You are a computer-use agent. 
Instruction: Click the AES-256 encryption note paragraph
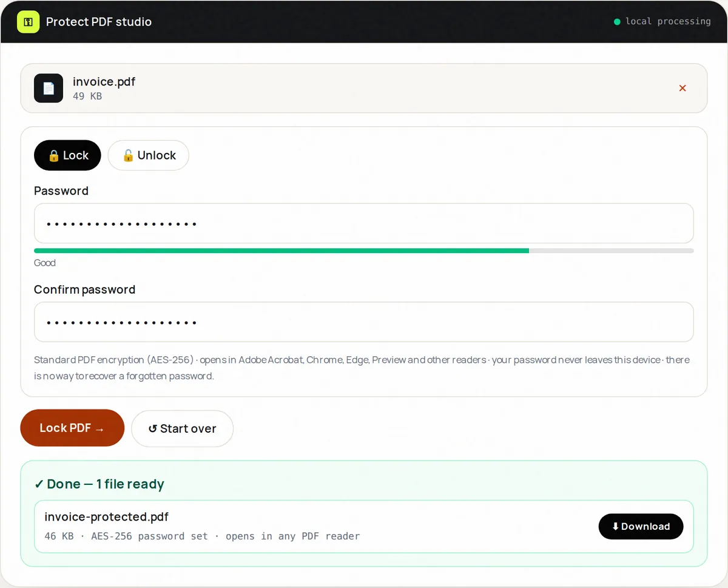[362, 368]
